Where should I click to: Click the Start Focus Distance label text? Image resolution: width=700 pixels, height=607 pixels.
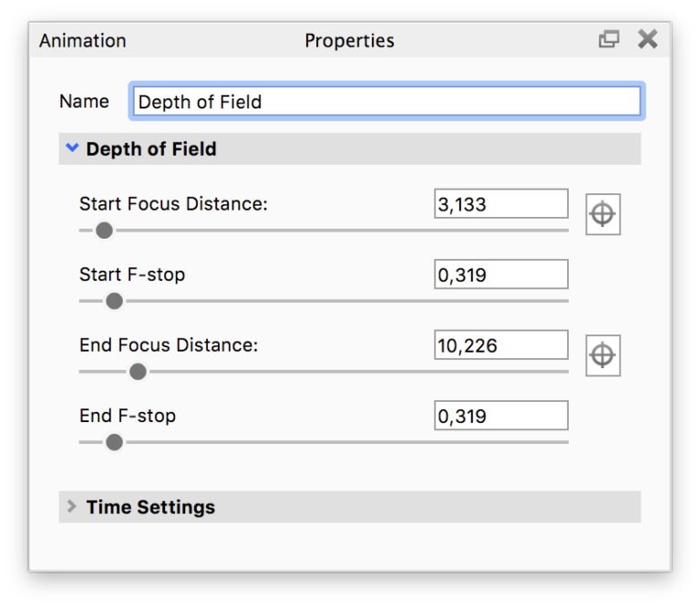173,204
